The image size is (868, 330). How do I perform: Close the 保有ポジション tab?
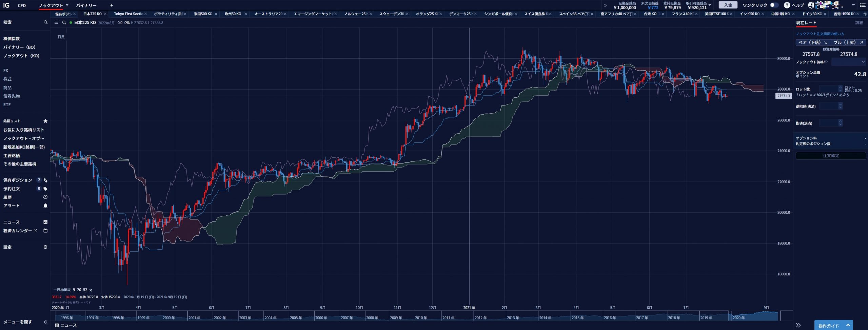click(x=75, y=14)
